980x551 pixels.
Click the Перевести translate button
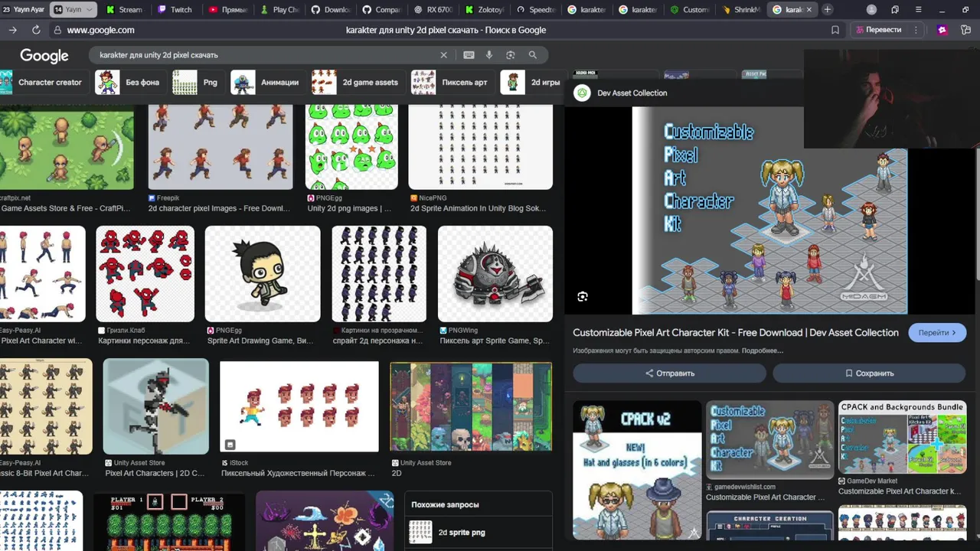pyautogui.click(x=877, y=30)
